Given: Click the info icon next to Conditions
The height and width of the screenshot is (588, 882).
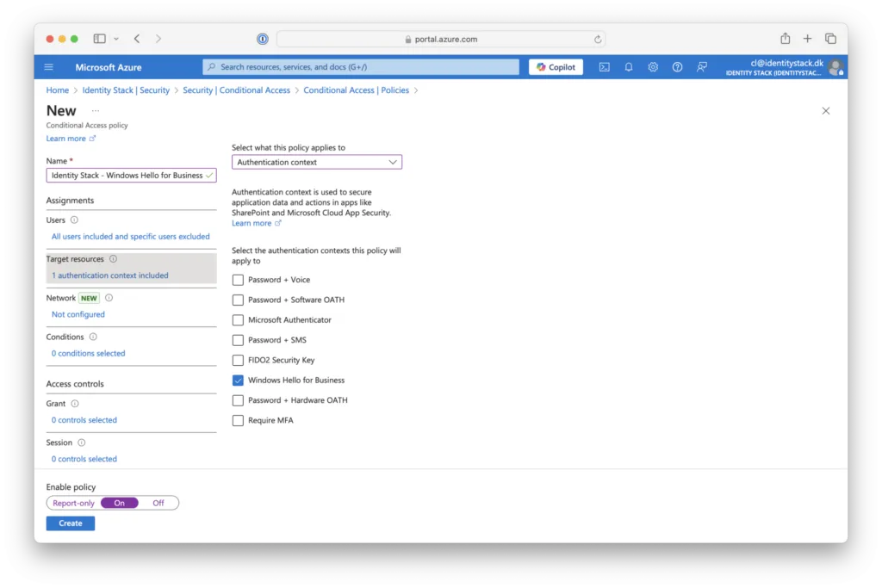Looking at the screenshot, I should tap(93, 337).
